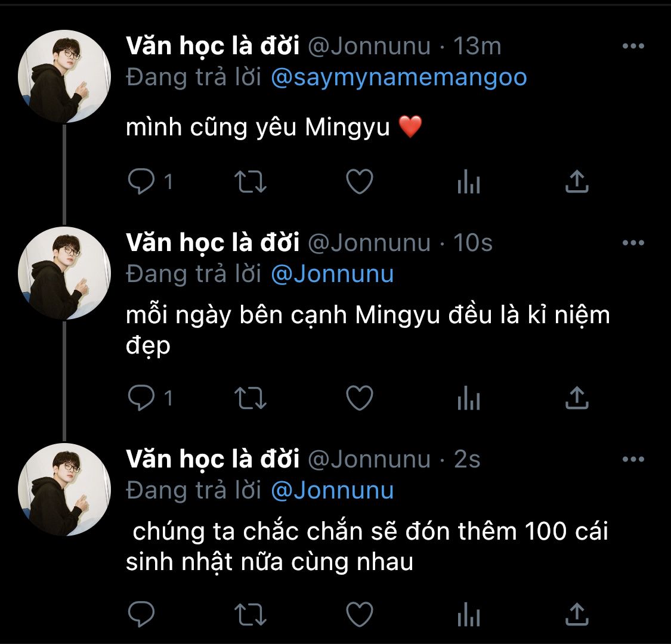Open the @saymynamemangoo mention link

pyautogui.click(x=398, y=78)
